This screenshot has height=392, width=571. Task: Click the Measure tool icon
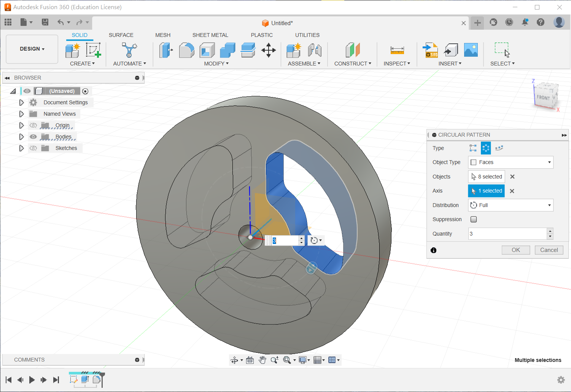pos(397,50)
